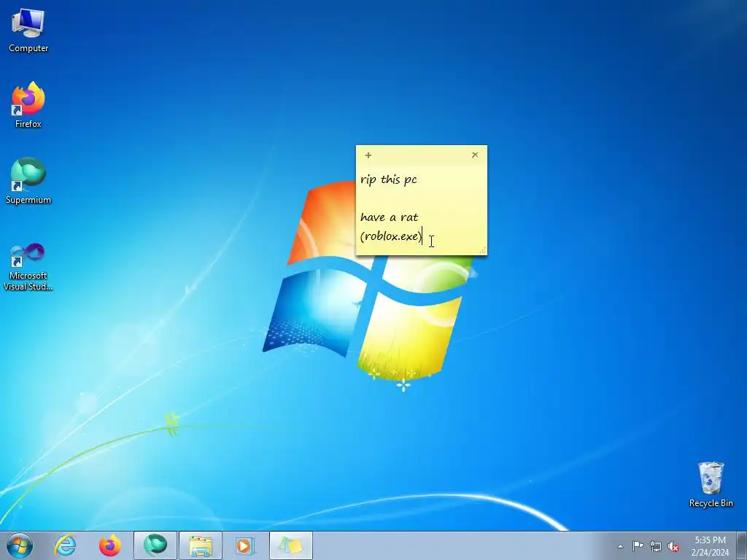Launch Internet Explorer from the taskbar
Screen dimensions: 747x560
[65, 545]
